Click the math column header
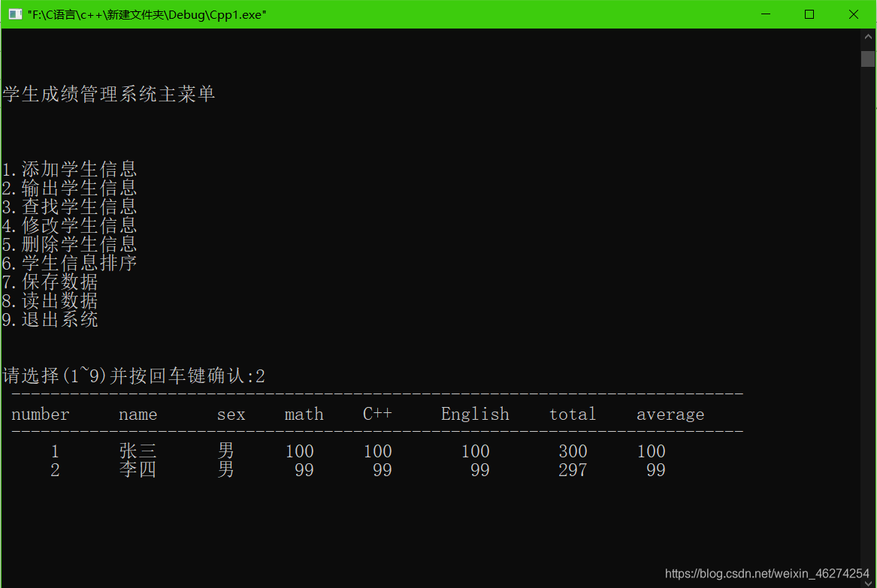This screenshot has width=877, height=588. click(x=304, y=415)
